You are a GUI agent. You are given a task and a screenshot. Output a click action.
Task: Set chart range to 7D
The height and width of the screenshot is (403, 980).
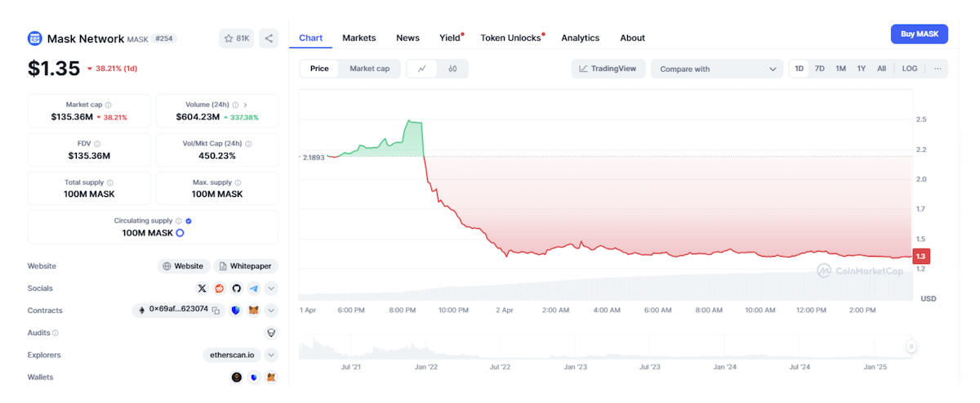pyautogui.click(x=820, y=69)
